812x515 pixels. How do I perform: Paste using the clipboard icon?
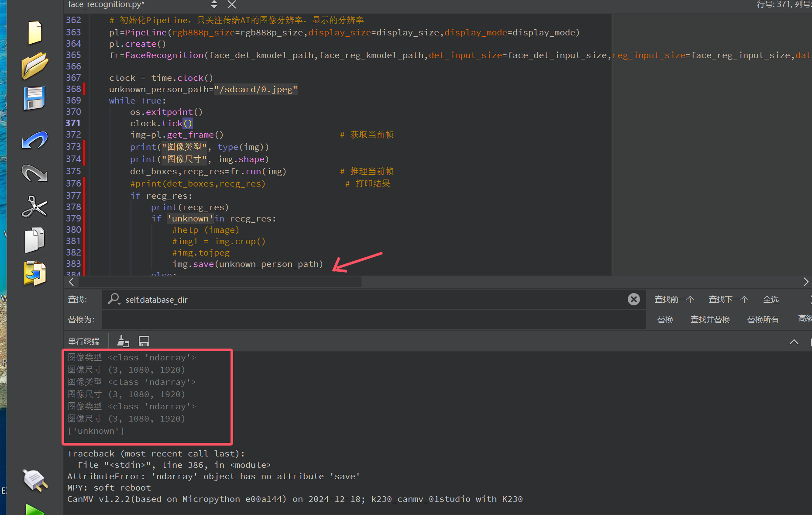point(34,273)
